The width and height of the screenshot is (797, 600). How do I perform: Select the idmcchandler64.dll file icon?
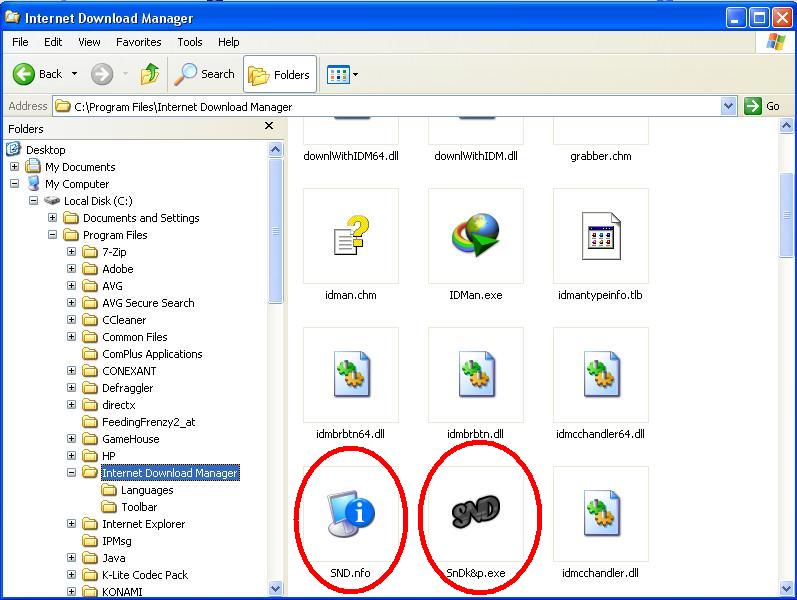click(x=601, y=375)
